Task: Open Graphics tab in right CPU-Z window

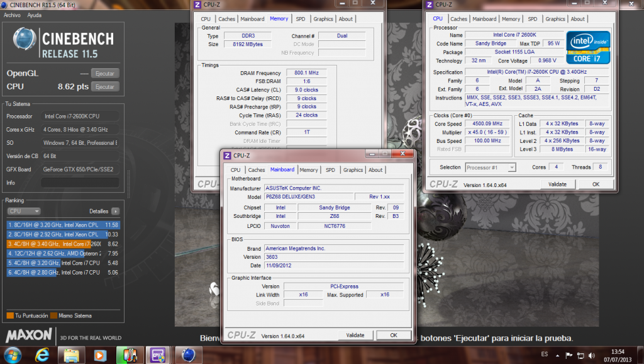Action: point(555,19)
